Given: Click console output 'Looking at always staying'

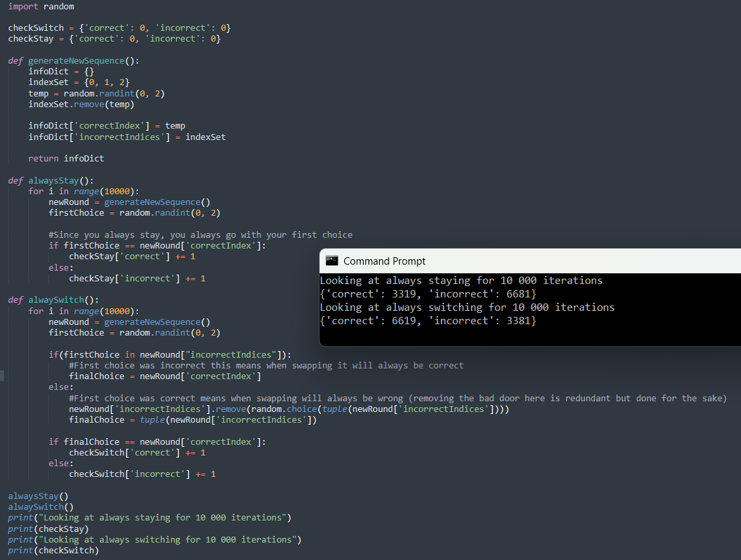Looking at the screenshot, I should click(x=461, y=281).
